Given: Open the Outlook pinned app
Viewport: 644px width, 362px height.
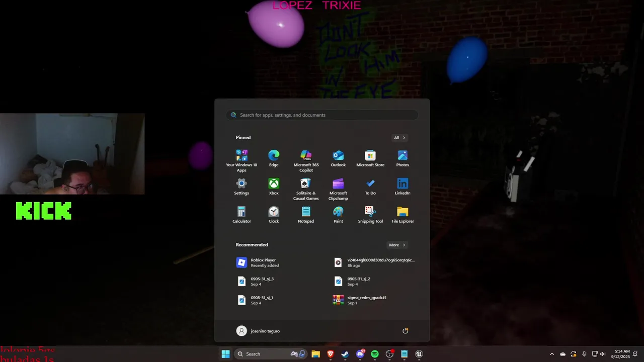Looking at the screenshot, I should click(338, 158).
